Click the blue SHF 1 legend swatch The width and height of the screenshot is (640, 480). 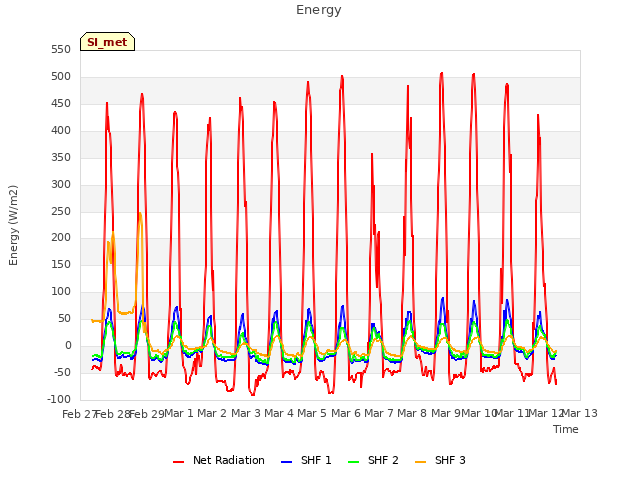[x=287, y=462]
